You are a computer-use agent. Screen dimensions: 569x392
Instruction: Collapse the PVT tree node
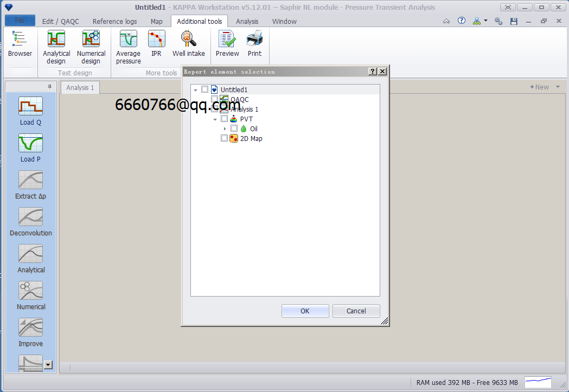pos(215,119)
